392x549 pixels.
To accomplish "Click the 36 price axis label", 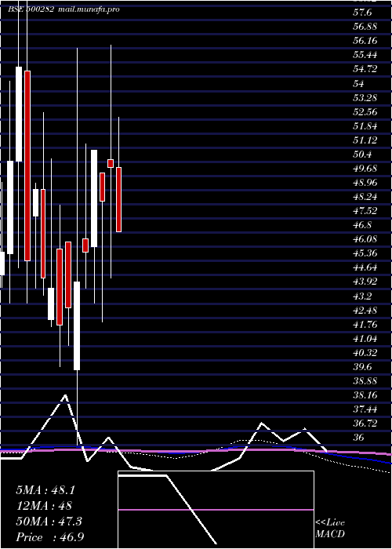I will pyautogui.click(x=359, y=438).
